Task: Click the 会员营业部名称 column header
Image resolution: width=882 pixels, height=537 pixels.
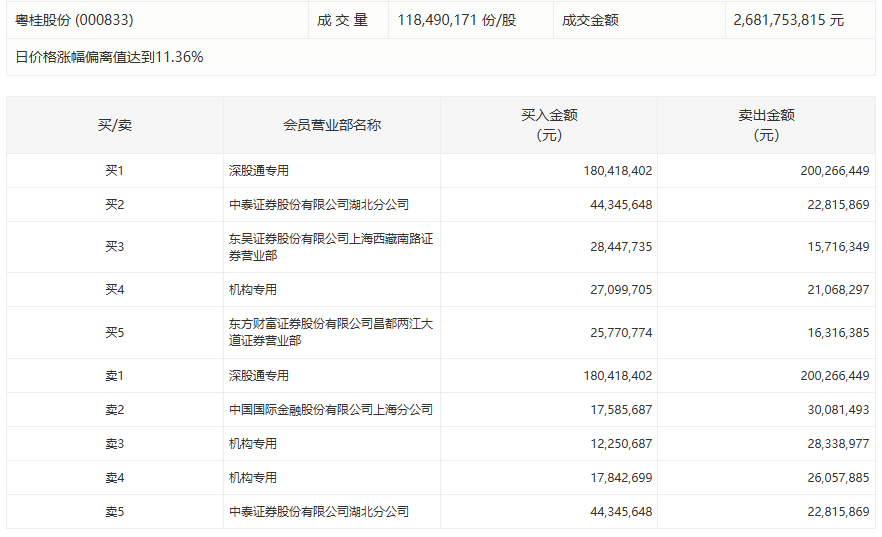Action: point(332,125)
